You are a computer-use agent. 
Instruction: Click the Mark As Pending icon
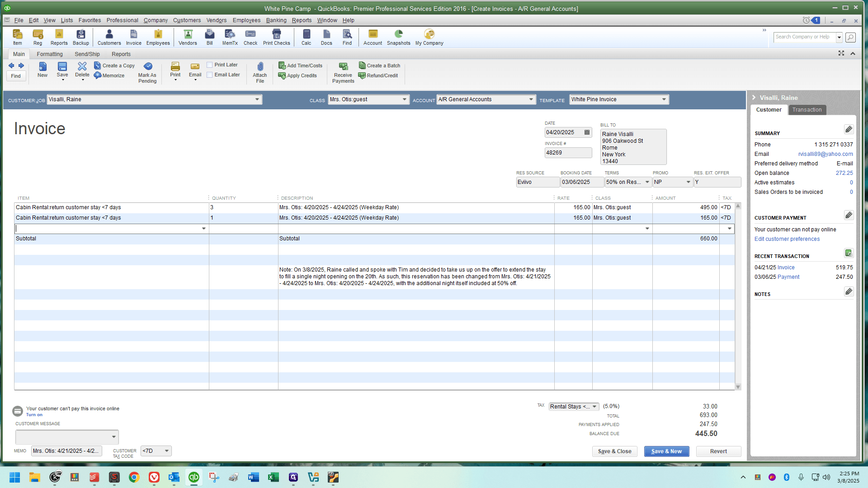147,72
